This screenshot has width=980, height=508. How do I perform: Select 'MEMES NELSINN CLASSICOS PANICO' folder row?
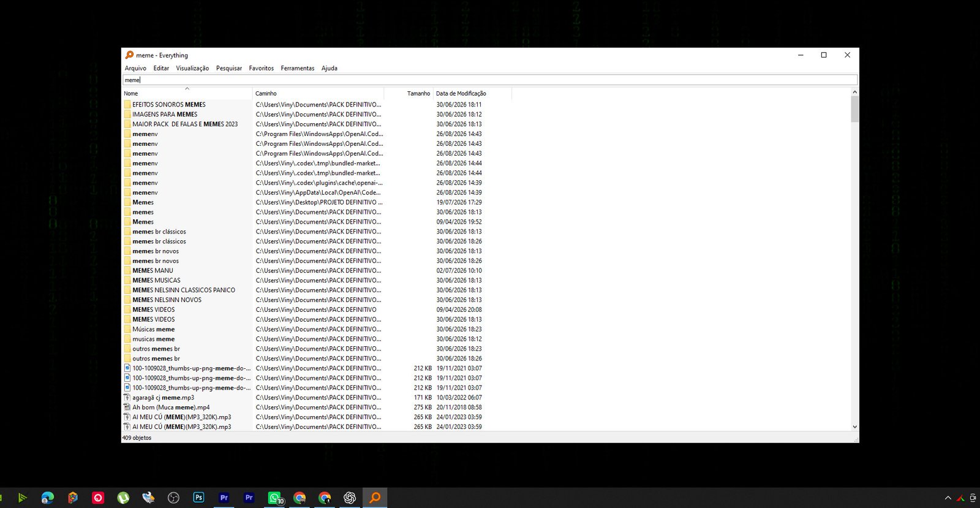pyautogui.click(x=184, y=290)
